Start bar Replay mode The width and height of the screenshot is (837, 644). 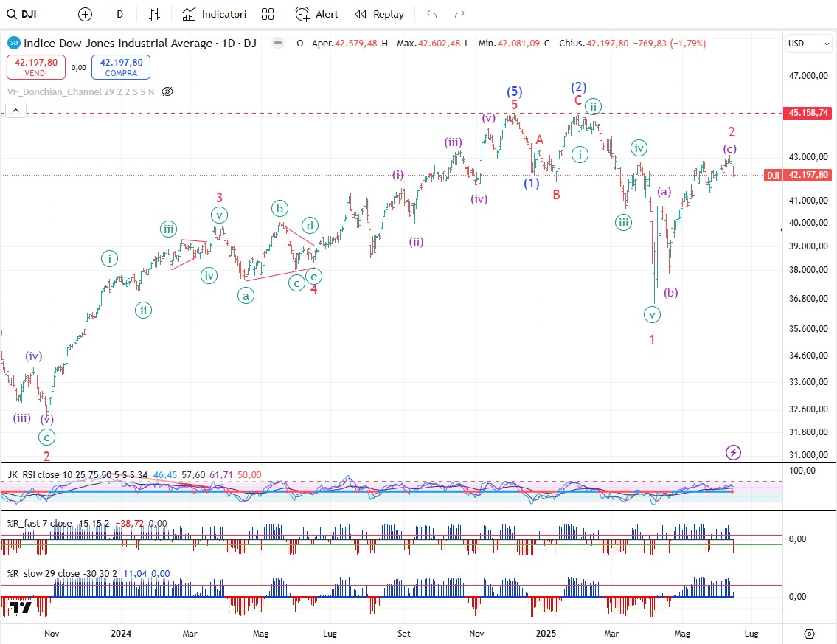380,15
